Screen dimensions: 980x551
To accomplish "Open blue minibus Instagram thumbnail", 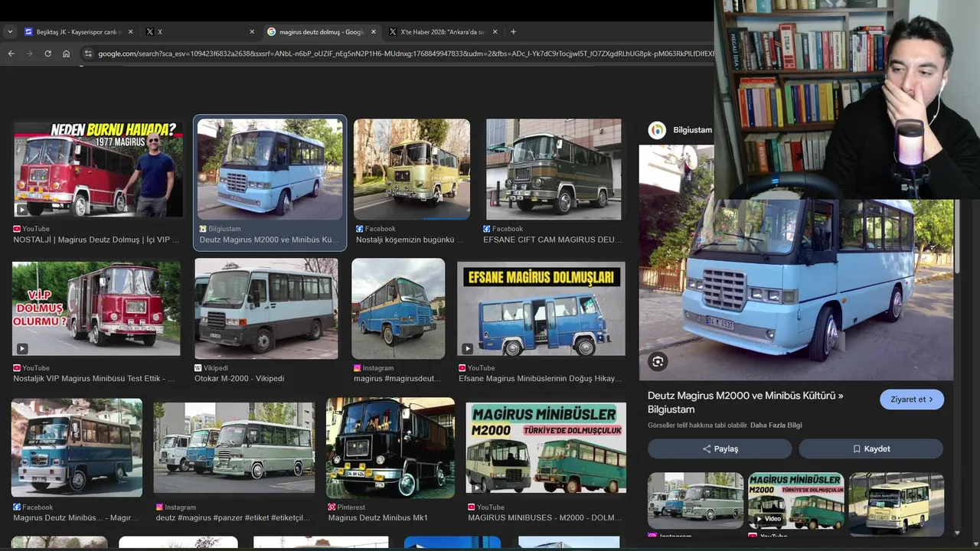I will (398, 308).
